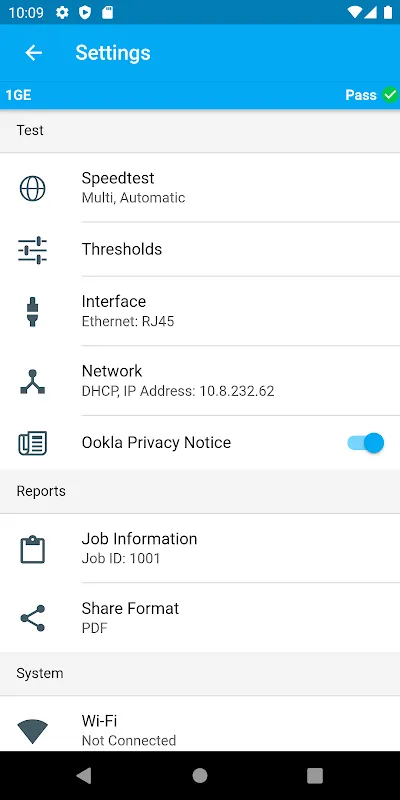Screen dimensions: 400x800
Task: Open Network DHCP IP Address entry
Action: coord(200,381)
